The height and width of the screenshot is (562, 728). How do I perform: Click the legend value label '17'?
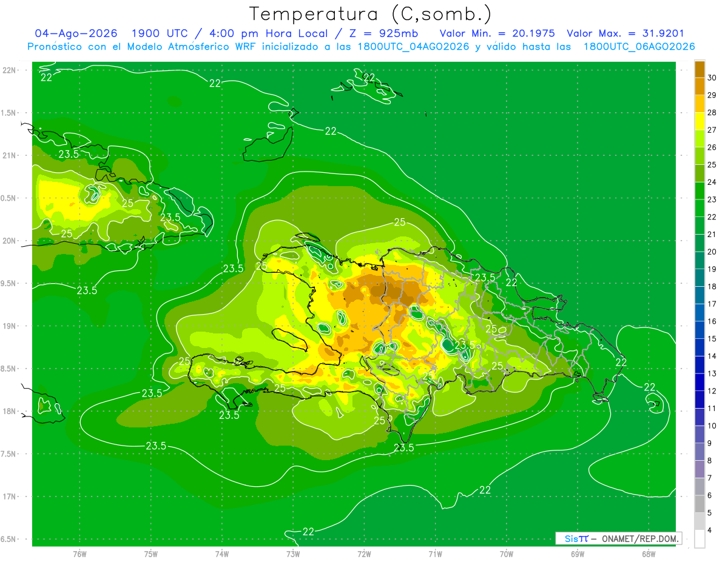tap(713, 304)
